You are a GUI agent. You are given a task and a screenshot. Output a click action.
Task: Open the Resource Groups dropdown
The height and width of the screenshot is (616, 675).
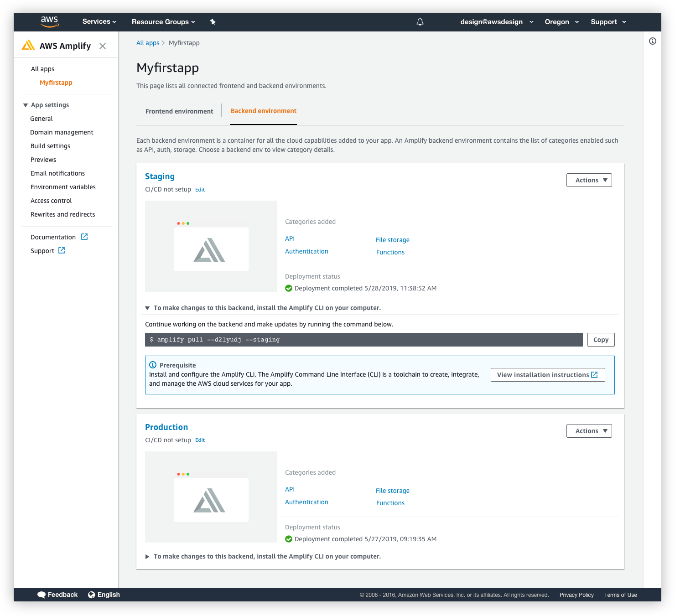163,21
